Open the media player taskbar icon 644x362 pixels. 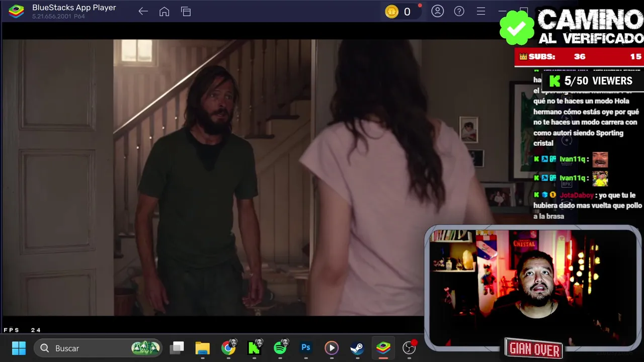[332, 348]
